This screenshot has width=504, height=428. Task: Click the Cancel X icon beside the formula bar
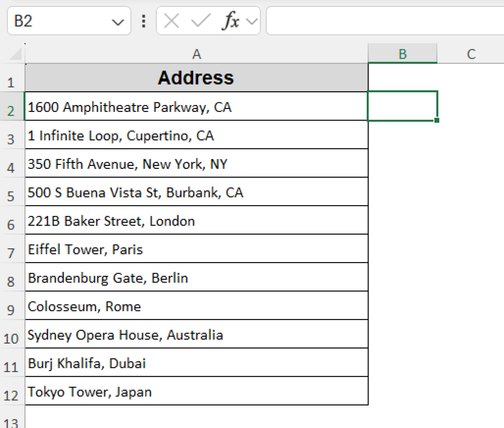tap(171, 21)
